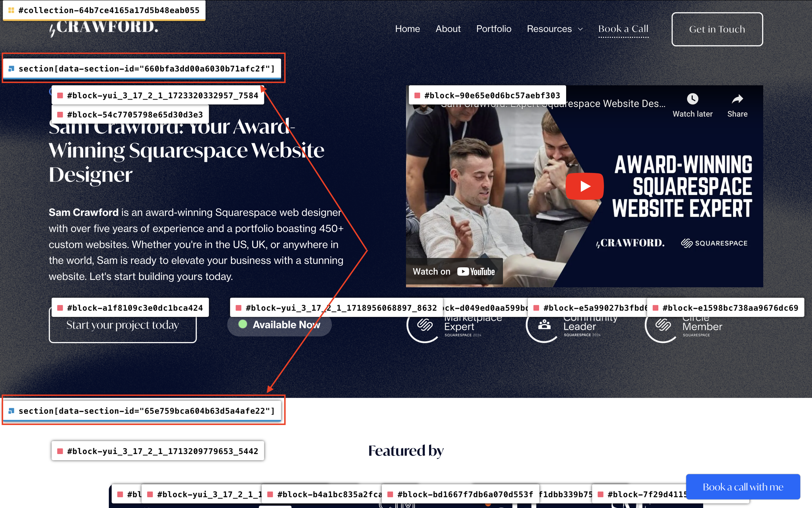Expand the Resources dropdown menu
Screen dimensions: 812x508
point(554,29)
